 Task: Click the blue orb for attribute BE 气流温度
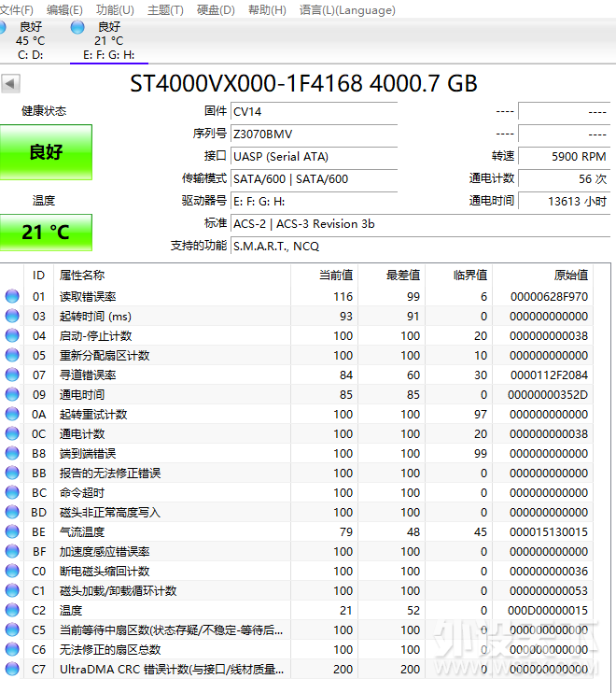coord(12,531)
